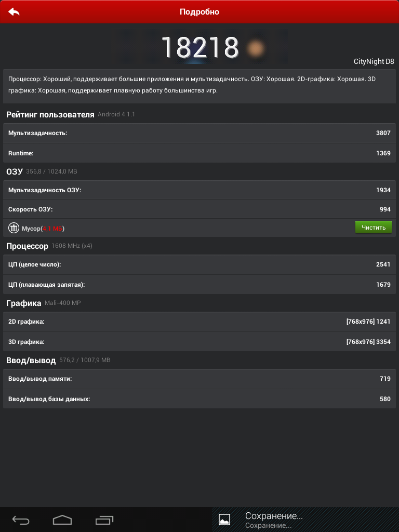Tap the total score 18218

tap(199, 48)
